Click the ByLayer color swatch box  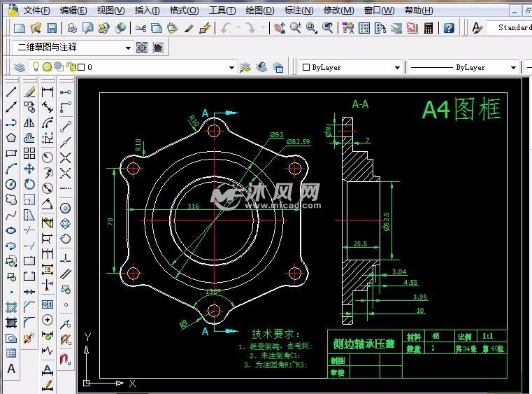coord(306,68)
